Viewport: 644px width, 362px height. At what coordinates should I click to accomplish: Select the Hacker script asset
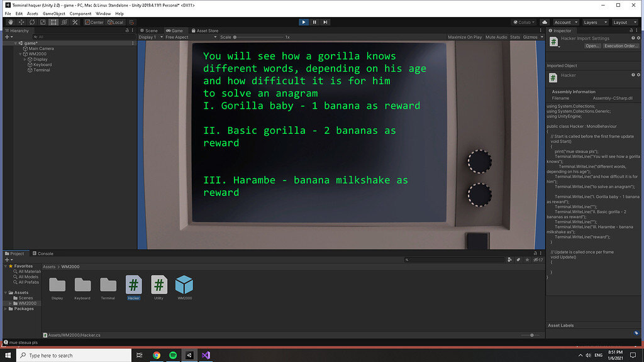(133, 287)
